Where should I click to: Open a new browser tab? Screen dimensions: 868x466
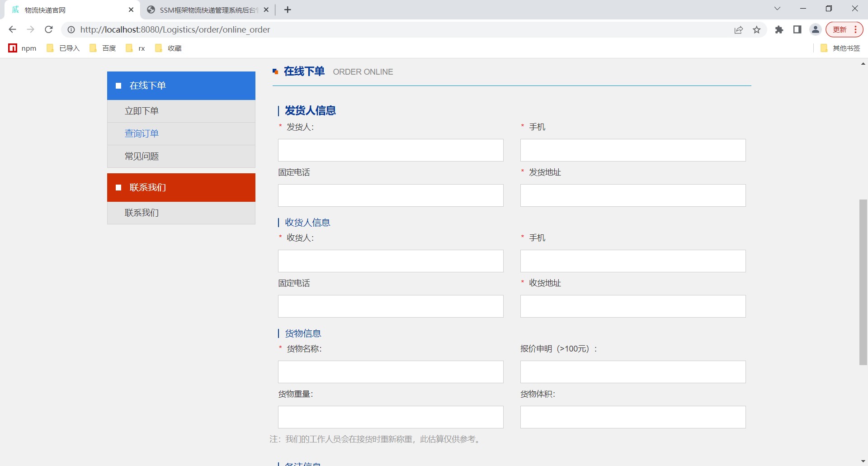coord(288,10)
